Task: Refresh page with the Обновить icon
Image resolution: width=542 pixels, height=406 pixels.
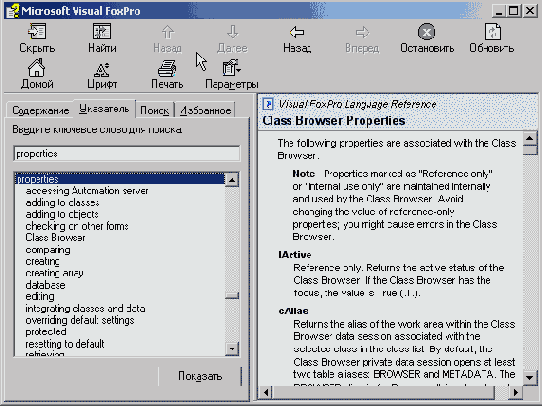Action: 492,31
